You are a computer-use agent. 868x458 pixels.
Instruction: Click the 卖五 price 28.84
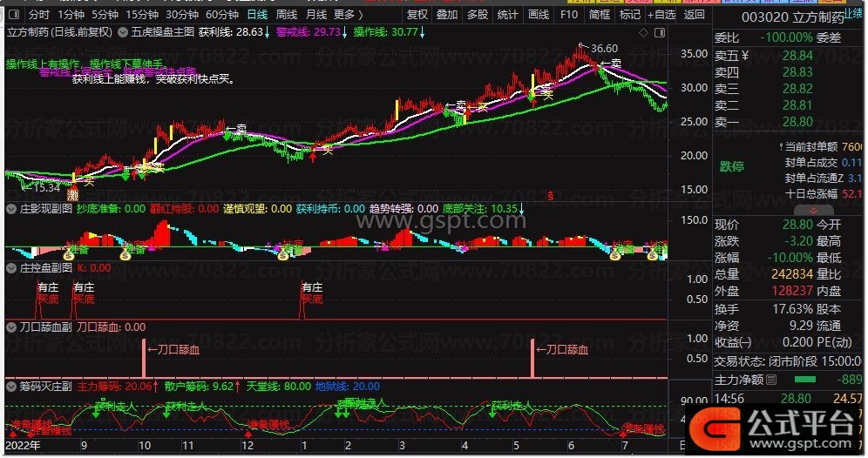click(x=797, y=56)
